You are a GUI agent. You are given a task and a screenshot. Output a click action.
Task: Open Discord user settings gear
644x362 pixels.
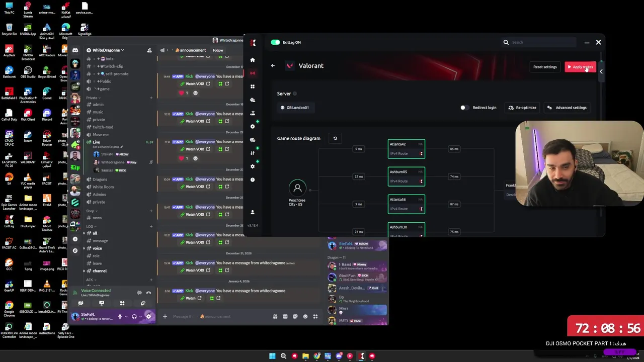tap(148, 316)
